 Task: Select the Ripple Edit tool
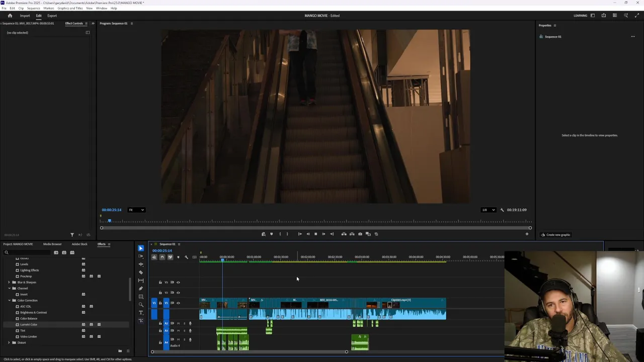pyautogui.click(x=141, y=264)
